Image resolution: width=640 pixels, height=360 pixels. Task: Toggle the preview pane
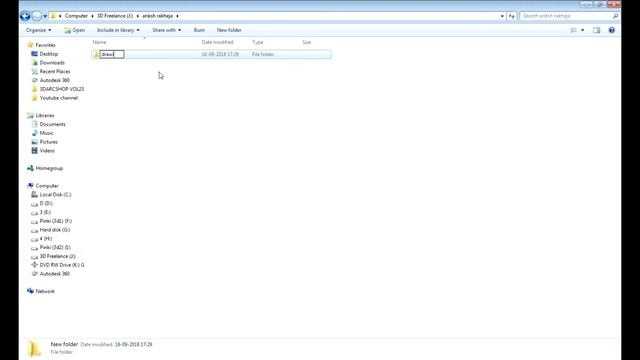(597, 30)
